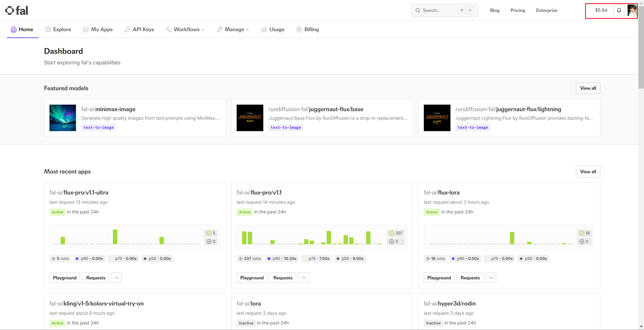
Task: Click the 18 runs play icon
Action: point(428,259)
